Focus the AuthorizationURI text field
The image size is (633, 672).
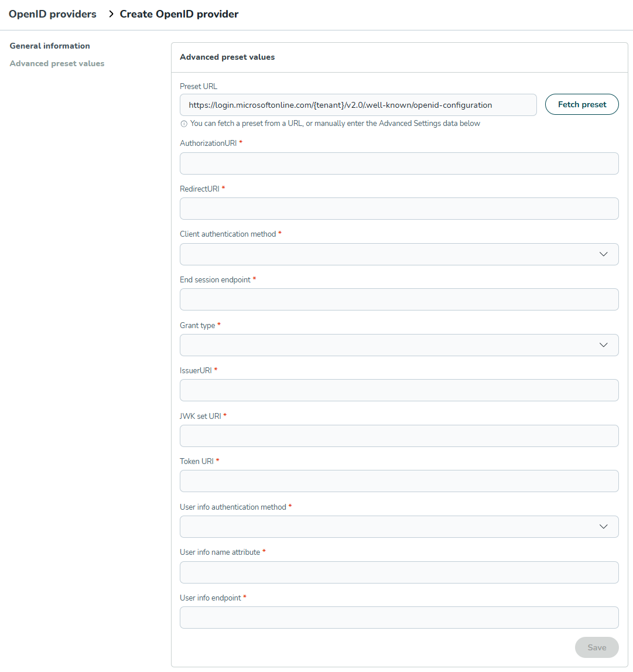tap(399, 163)
